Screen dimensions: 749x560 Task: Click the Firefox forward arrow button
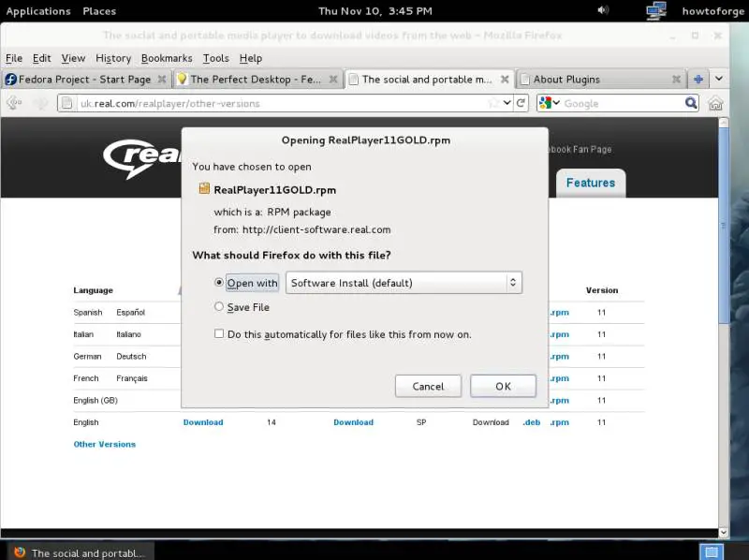click(x=41, y=103)
